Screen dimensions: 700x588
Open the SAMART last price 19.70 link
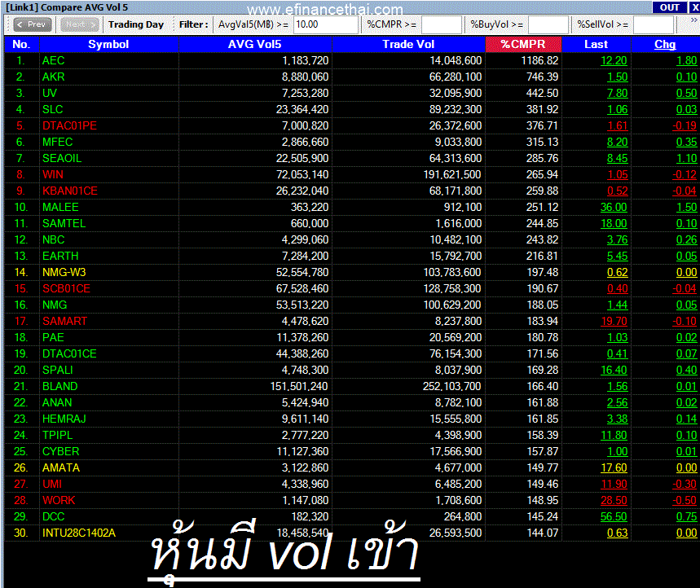614,321
